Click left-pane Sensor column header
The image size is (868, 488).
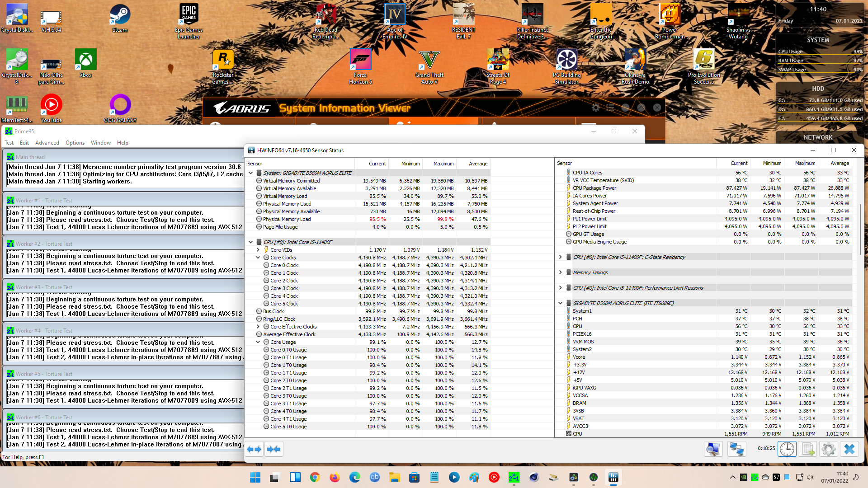tap(300, 164)
